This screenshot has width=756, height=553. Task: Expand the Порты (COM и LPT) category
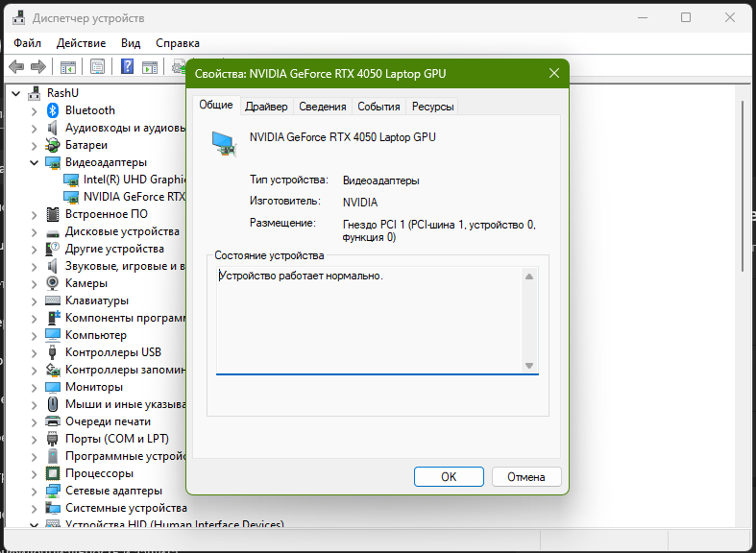34,440
